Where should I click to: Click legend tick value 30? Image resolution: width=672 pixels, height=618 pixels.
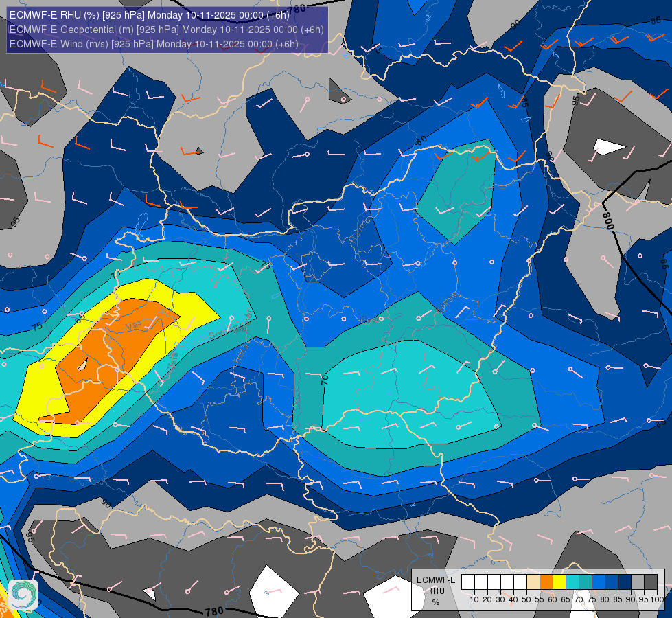[x=500, y=599]
